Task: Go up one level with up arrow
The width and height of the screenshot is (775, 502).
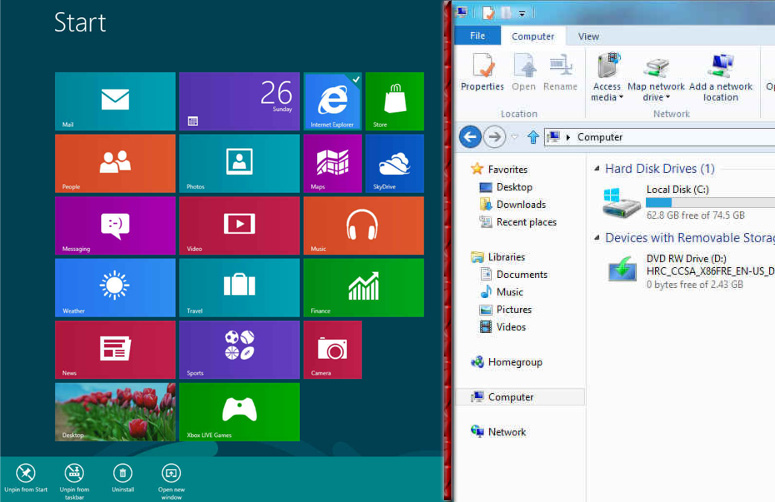Action: [x=533, y=137]
